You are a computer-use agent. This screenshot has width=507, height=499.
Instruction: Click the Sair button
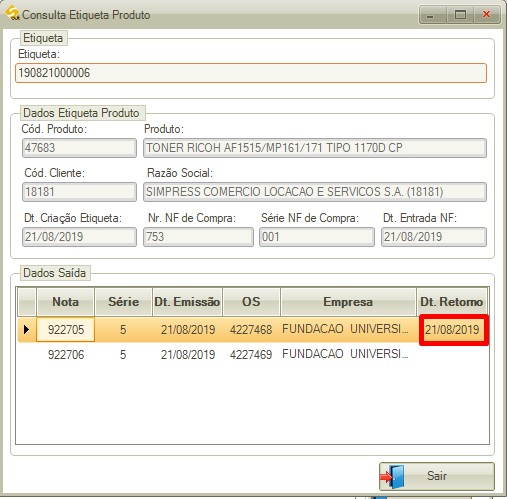tap(437, 476)
